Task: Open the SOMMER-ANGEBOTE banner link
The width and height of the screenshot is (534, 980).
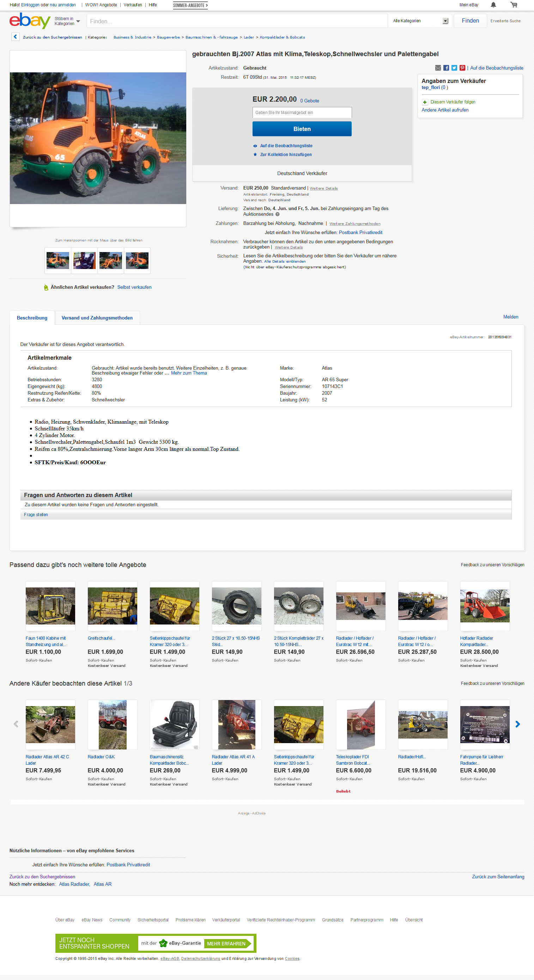Action: (190, 5)
